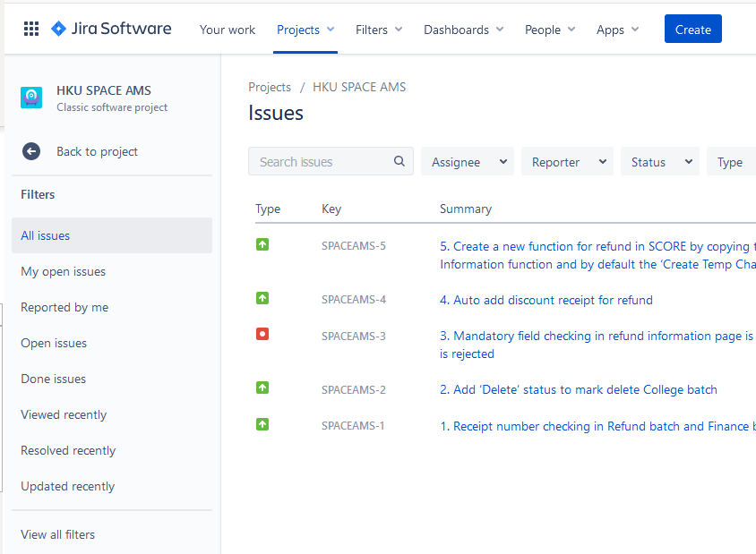The width and height of the screenshot is (756, 554).
Task: Open the app switcher grid icon
Action: pyautogui.click(x=31, y=29)
